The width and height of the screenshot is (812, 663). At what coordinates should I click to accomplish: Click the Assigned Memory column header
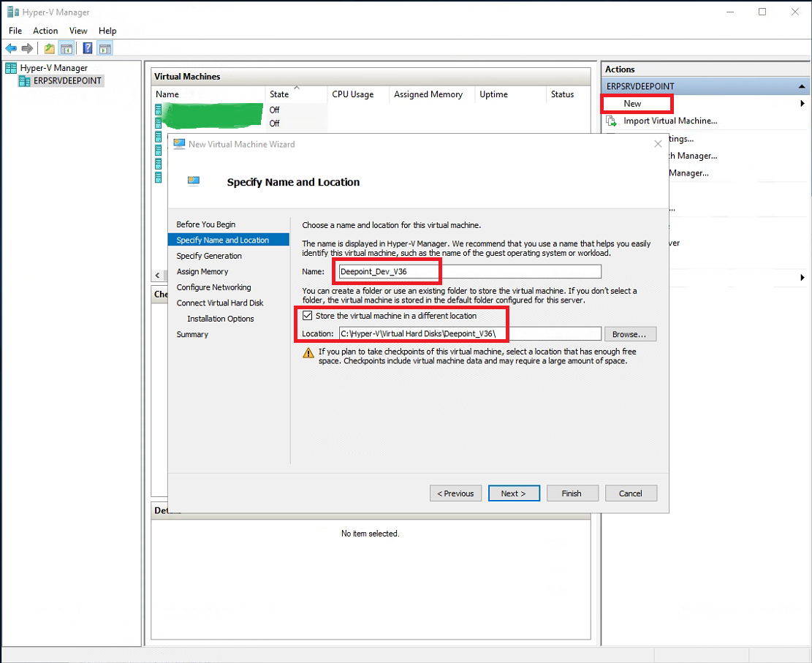[432, 94]
